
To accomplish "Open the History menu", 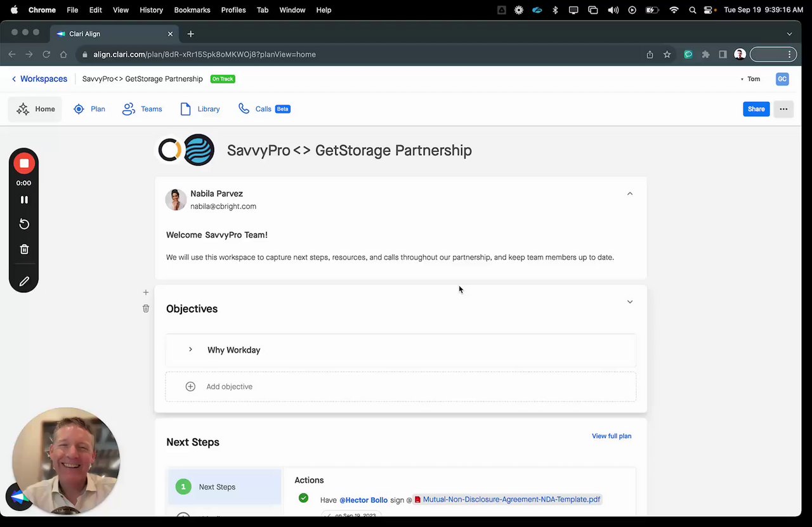I will coord(151,10).
